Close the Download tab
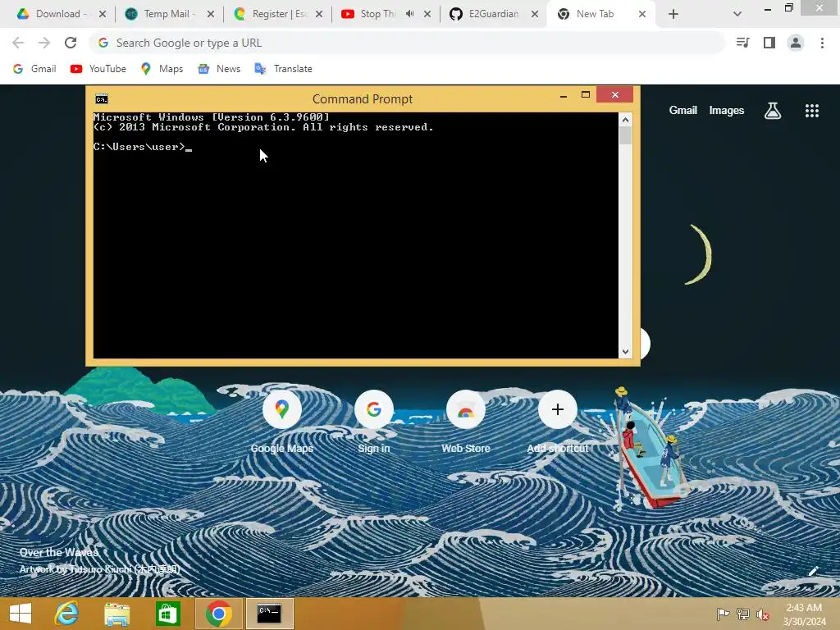The image size is (840, 630). pos(103,15)
